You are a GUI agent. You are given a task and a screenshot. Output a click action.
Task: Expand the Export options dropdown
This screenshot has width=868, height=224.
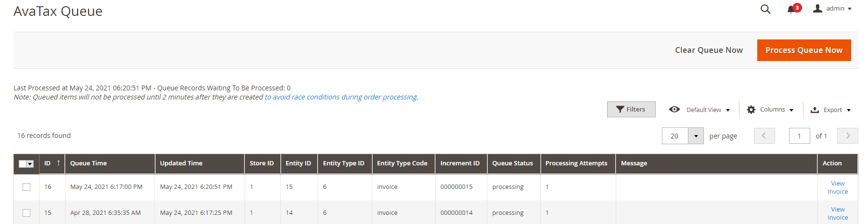(849, 110)
